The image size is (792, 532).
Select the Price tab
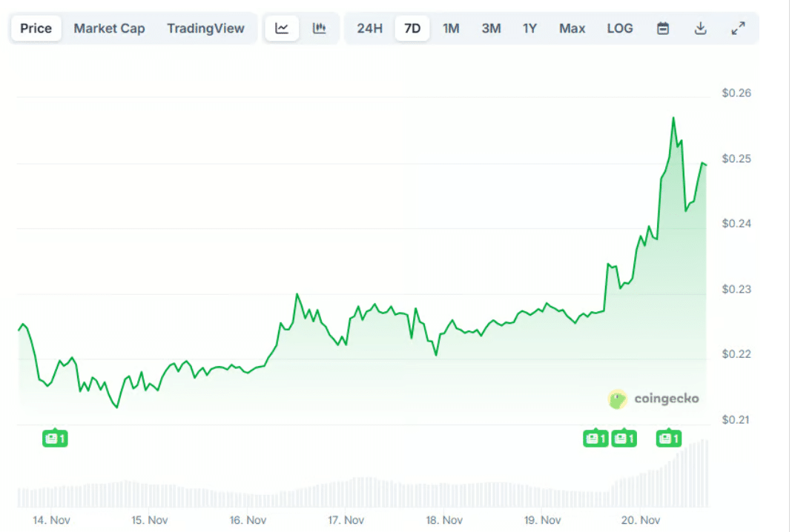[x=36, y=28]
